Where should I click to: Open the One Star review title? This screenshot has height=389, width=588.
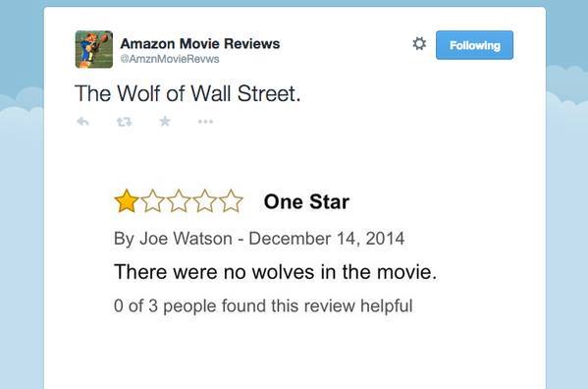306,201
